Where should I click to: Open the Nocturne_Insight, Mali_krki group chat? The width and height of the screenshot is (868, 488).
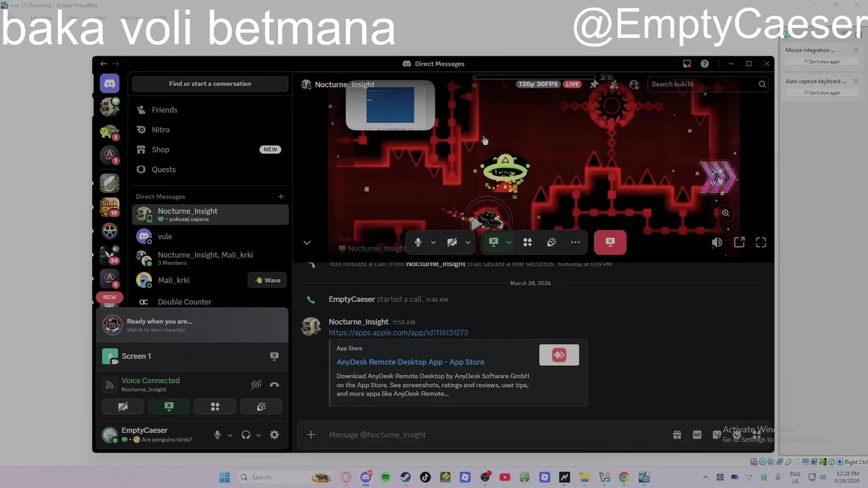tap(210, 258)
